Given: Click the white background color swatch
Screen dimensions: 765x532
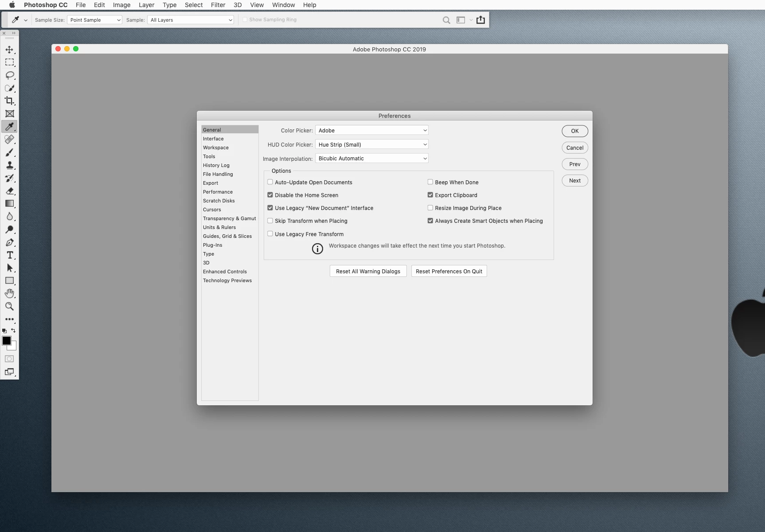Looking at the screenshot, I should (x=13, y=347).
